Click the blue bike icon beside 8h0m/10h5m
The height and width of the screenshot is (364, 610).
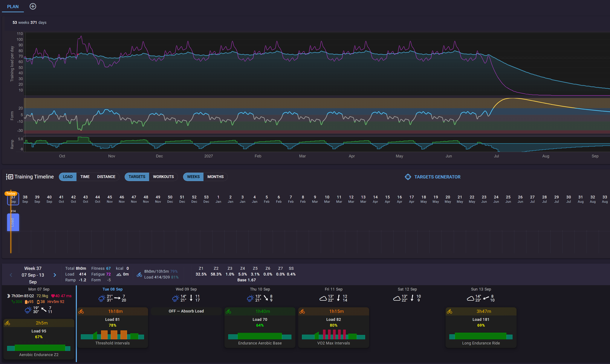click(x=139, y=274)
